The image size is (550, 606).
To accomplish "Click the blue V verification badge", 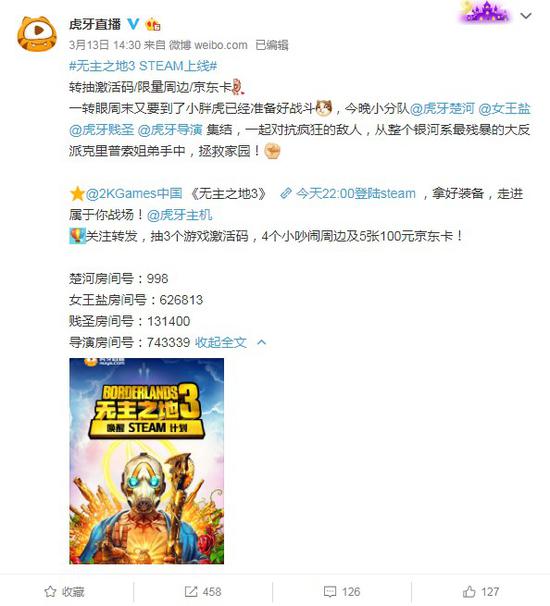I will 133,24.
